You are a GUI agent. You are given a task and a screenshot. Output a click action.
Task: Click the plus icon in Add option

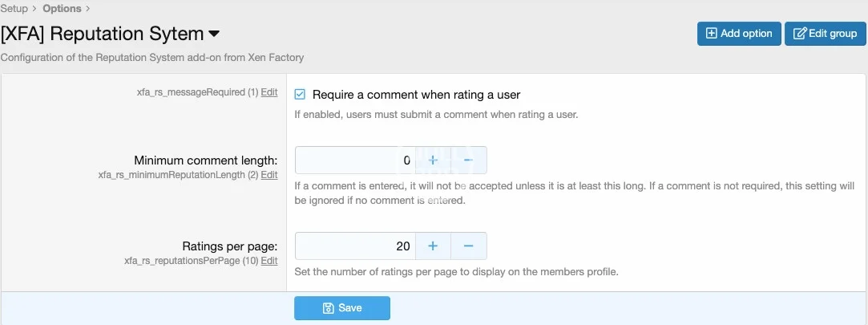tap(711, 34)
